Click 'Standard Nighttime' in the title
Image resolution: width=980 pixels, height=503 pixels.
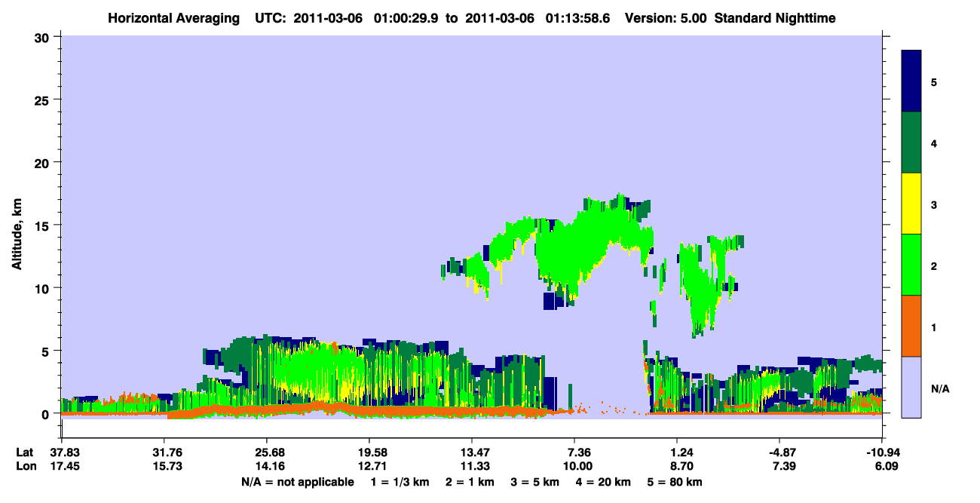click(x=773, y=17)
